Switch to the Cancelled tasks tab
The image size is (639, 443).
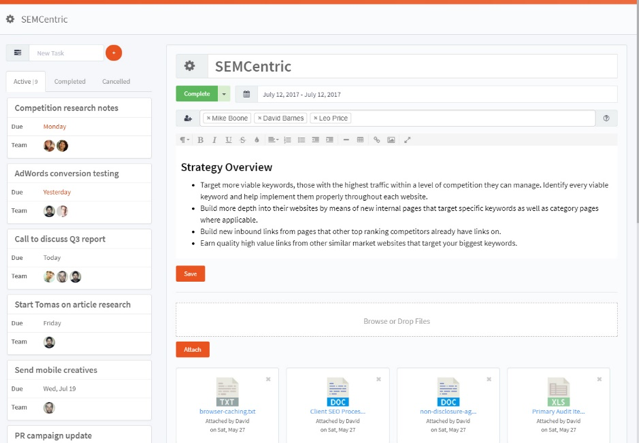coord(116,82)
